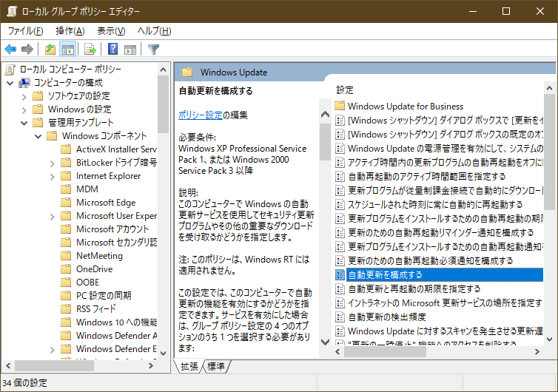The width and height of the screenshot is (558, 392).
Task: Click folder icon next to ソフトウェアの設定
Action: (x=38, y=96)
